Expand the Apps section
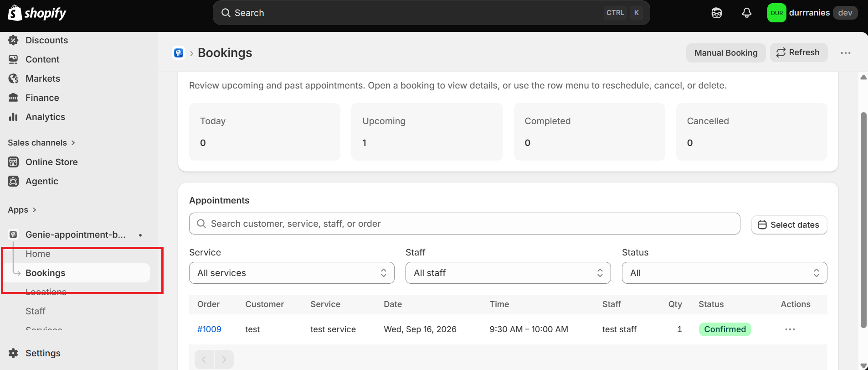 (x=22, y=210)
